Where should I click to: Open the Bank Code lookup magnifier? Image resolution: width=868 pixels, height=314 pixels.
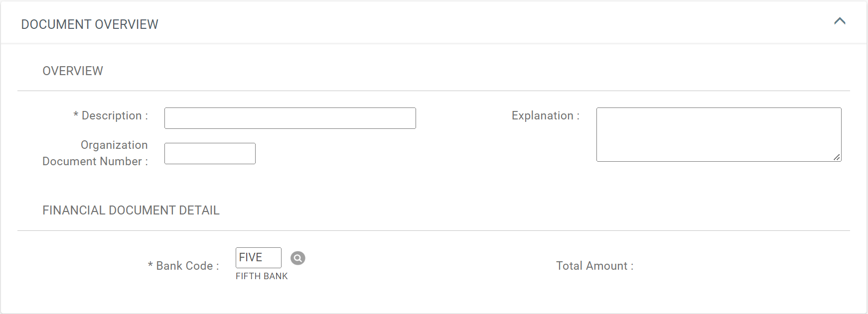point(298,258)
